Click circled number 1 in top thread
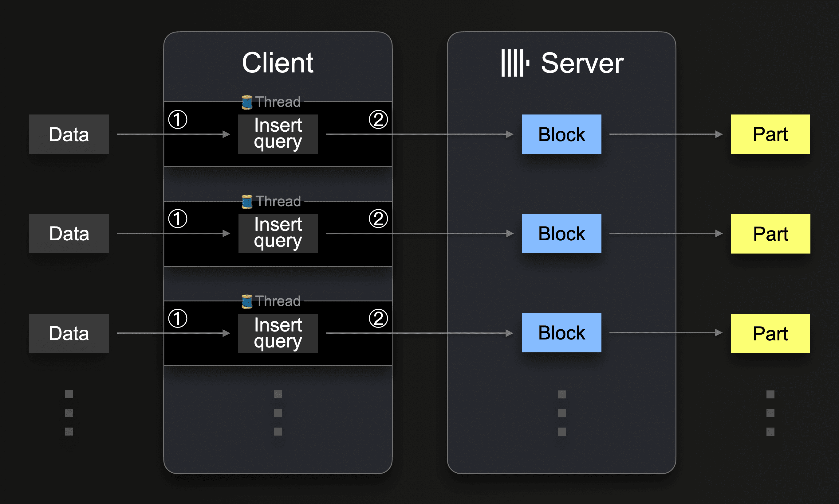 coord(178,119)
